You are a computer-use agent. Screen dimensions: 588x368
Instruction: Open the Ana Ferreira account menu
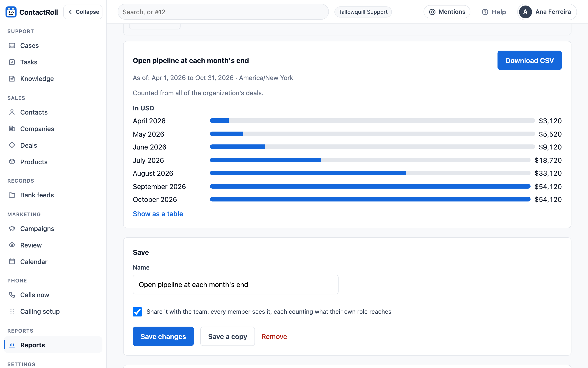click(547, 12)
